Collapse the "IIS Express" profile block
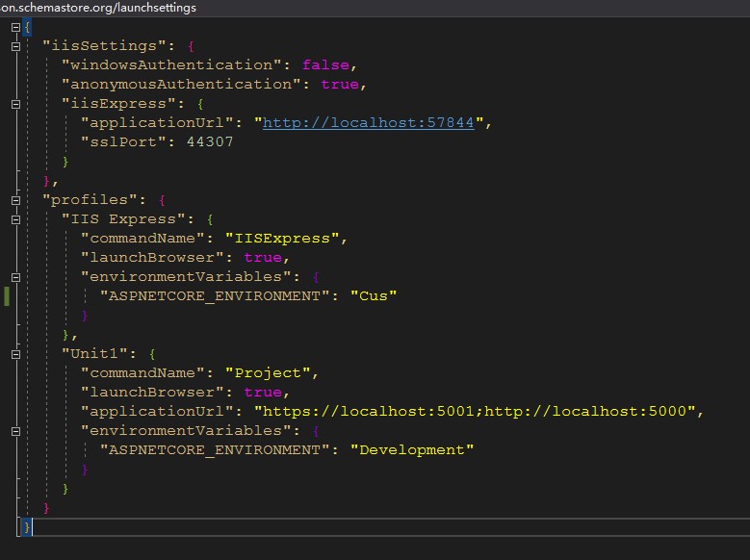Image resolution: width=750 pixels, height=560 pixels. coord(15,219)
